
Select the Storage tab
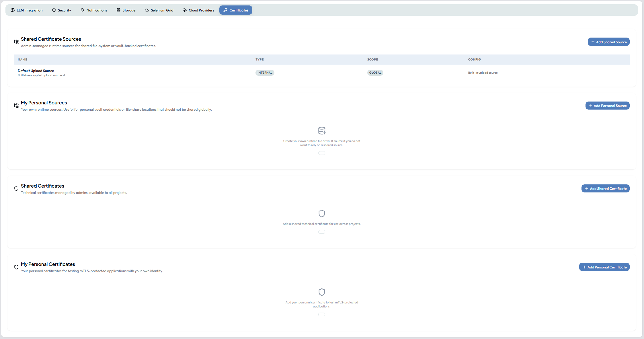(126, 10)
